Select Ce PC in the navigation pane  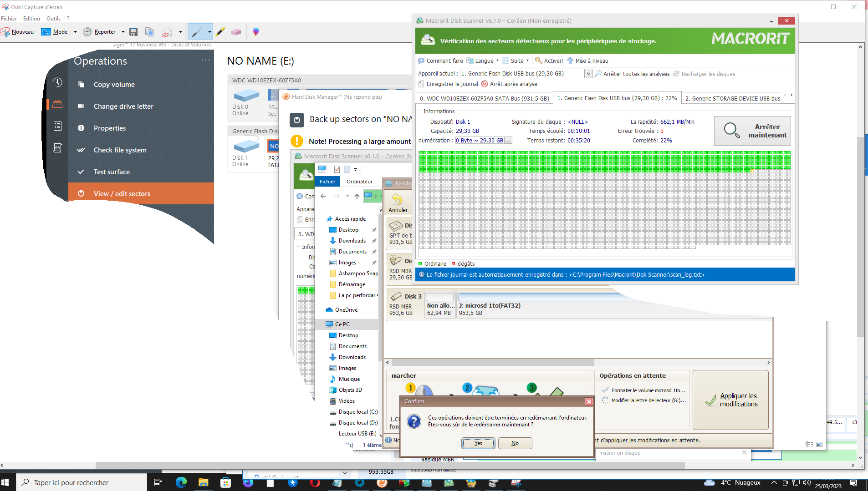point(342,324)
